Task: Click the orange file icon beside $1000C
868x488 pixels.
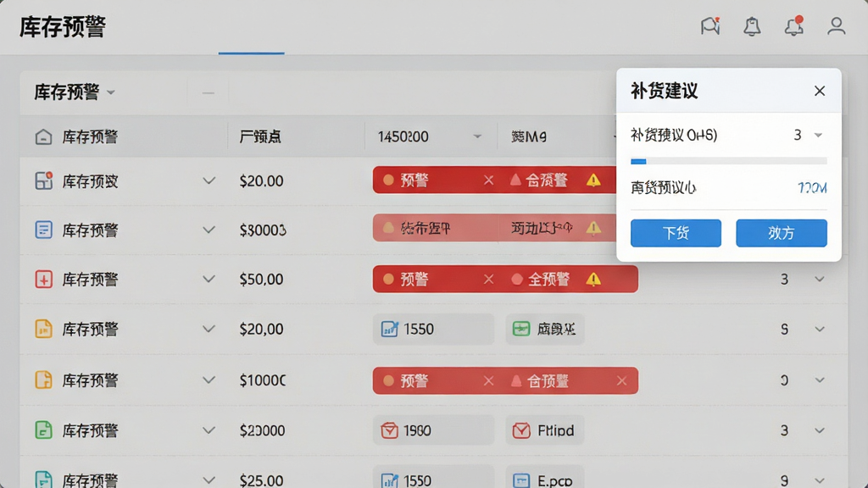Action: tap(44, 380)
